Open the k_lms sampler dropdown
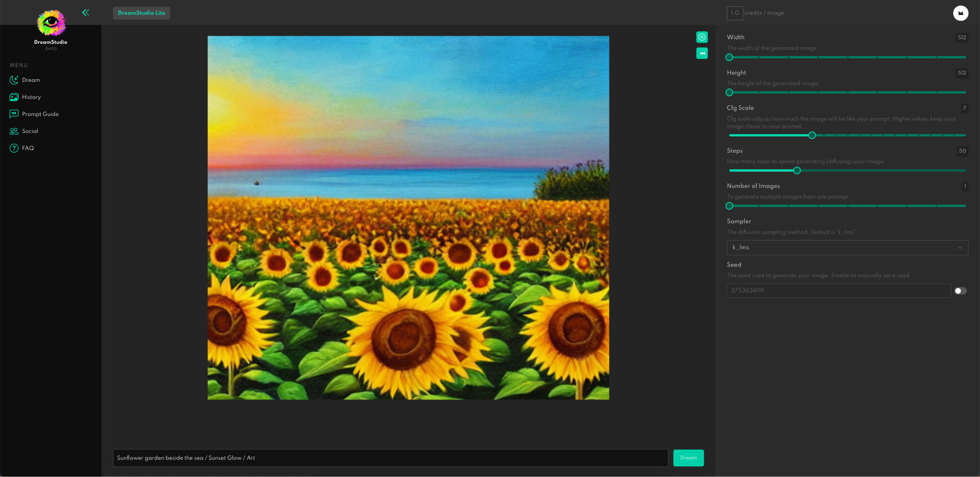This screenshot has width=980, height=477. tap(841, 247)
